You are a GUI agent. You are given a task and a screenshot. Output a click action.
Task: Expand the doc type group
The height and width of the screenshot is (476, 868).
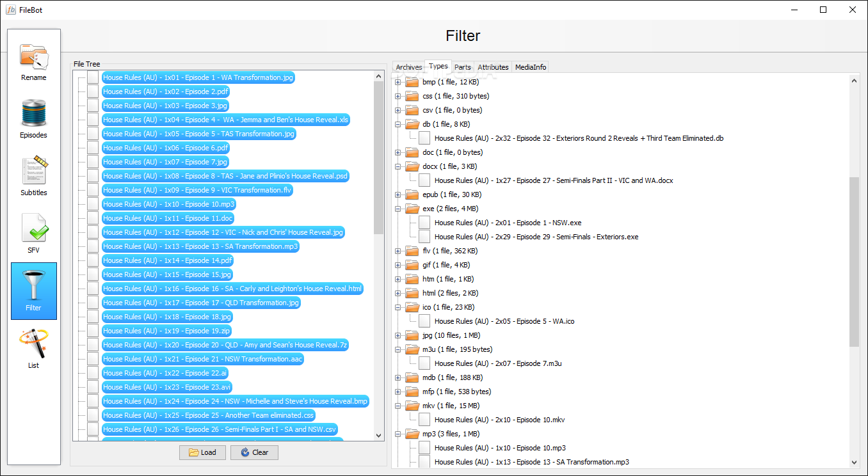pos(398,152)
